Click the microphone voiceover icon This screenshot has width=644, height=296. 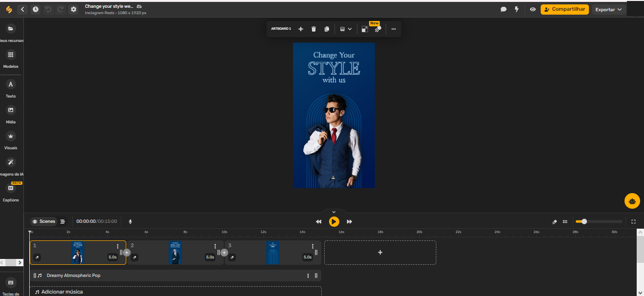[130, 221]
